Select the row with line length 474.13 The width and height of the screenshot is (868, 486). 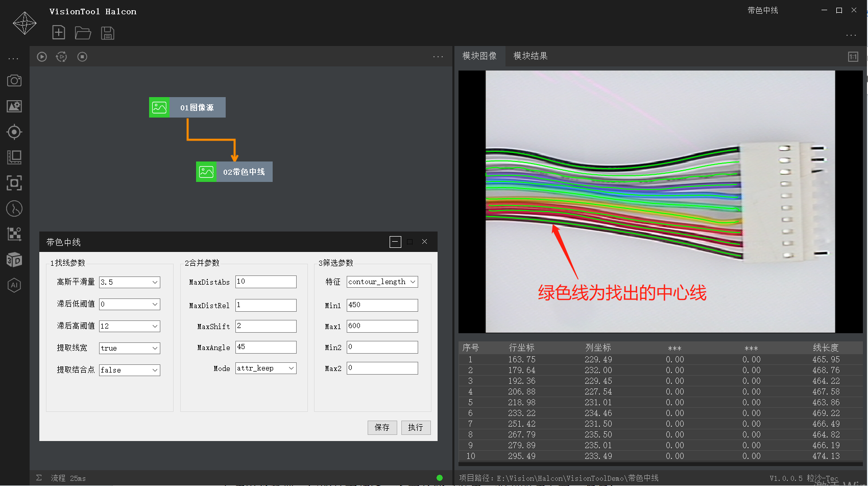[x=661, y=456]
